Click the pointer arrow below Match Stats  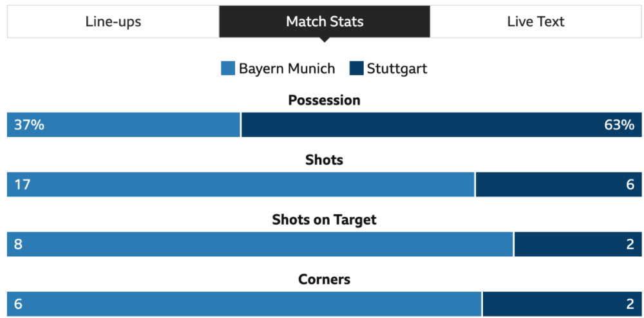[325, 40]
